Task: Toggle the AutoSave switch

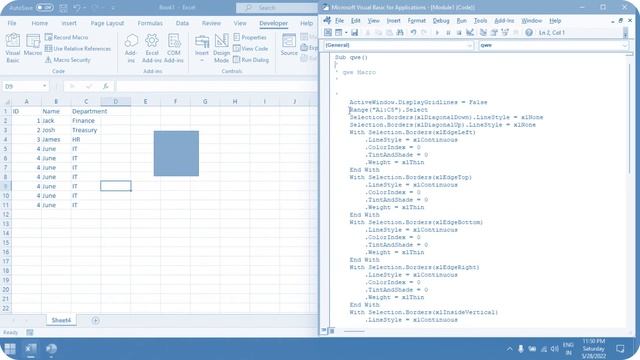Action: point(44,8)
